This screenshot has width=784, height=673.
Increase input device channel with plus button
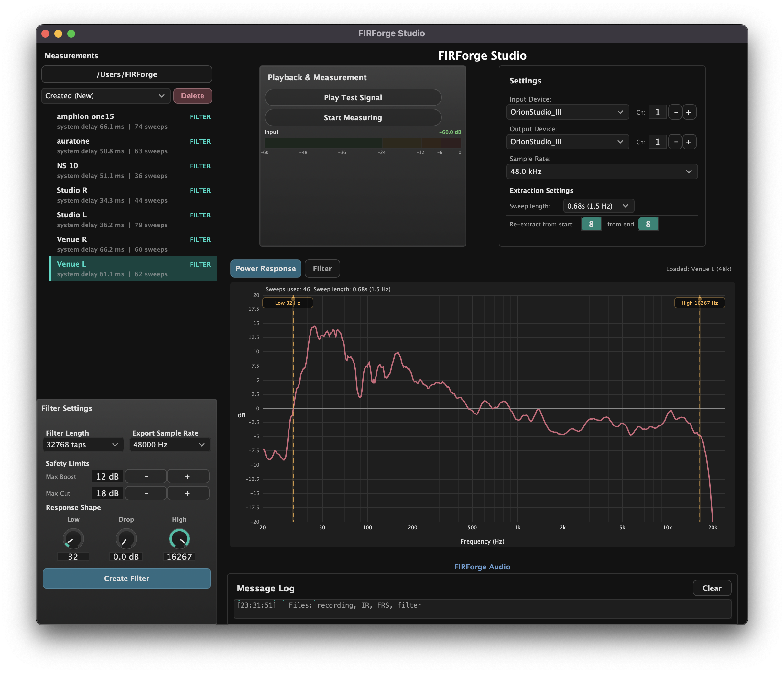pos(689,112)
